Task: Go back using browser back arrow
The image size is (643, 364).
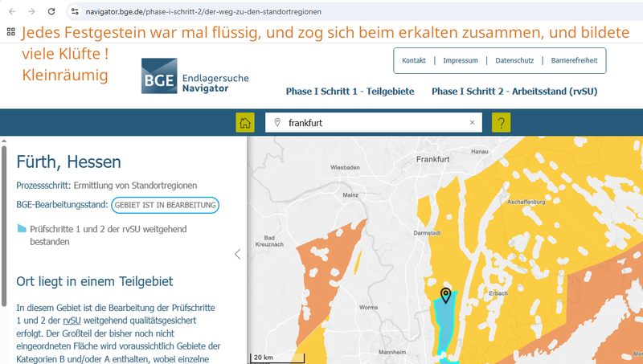Action: (x=11, y=12)
